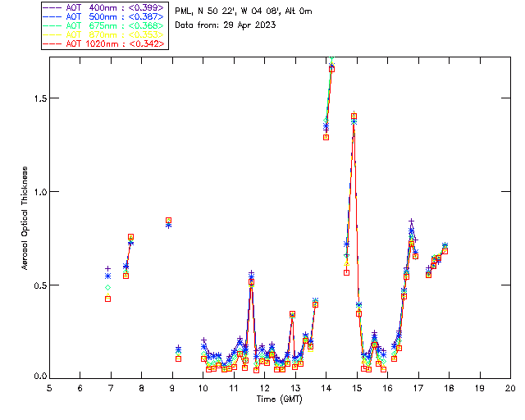Click the Time (GMT) axis title

tap(279, 398)
